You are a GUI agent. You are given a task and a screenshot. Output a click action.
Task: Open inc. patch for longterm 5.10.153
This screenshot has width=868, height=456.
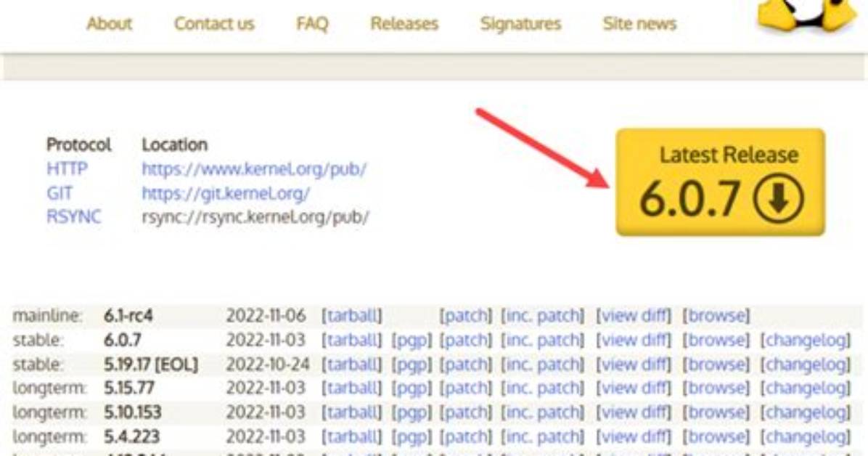pyautogui.click(x=543, y=412)
